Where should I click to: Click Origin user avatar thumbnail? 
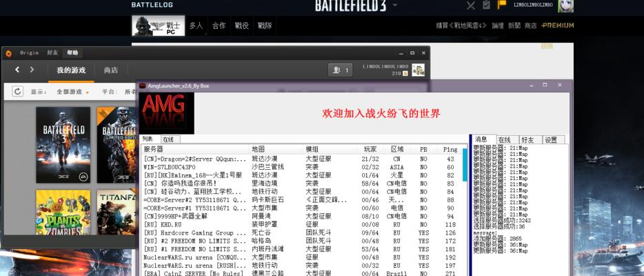(x=418, y=70)
